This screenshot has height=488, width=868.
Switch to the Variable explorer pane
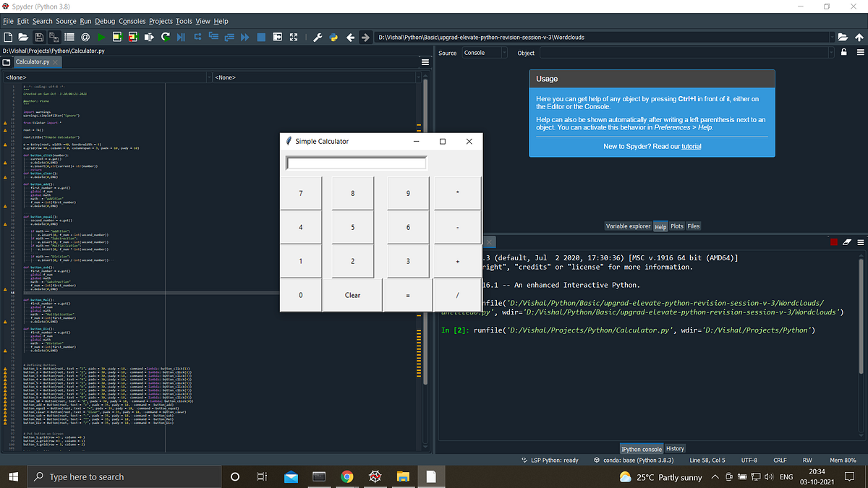click(628, 226)
